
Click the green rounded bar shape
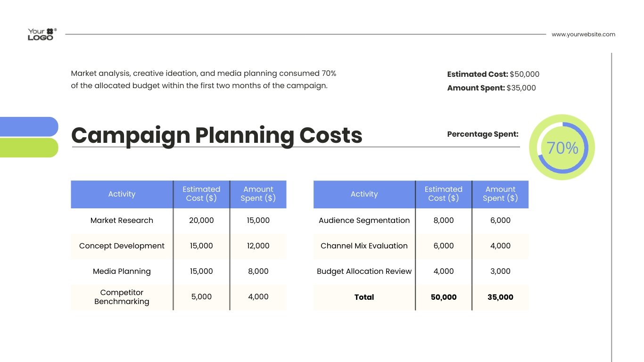(x=28, y=146)
